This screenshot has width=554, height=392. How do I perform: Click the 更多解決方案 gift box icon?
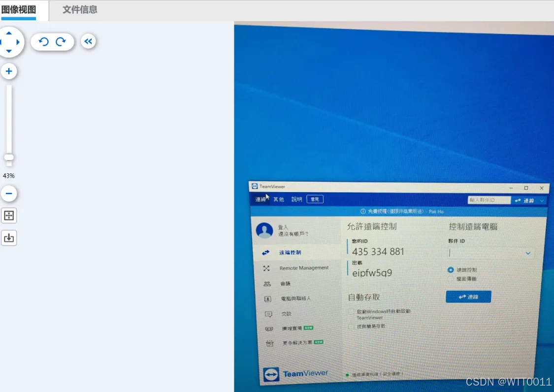pos(269,343)
